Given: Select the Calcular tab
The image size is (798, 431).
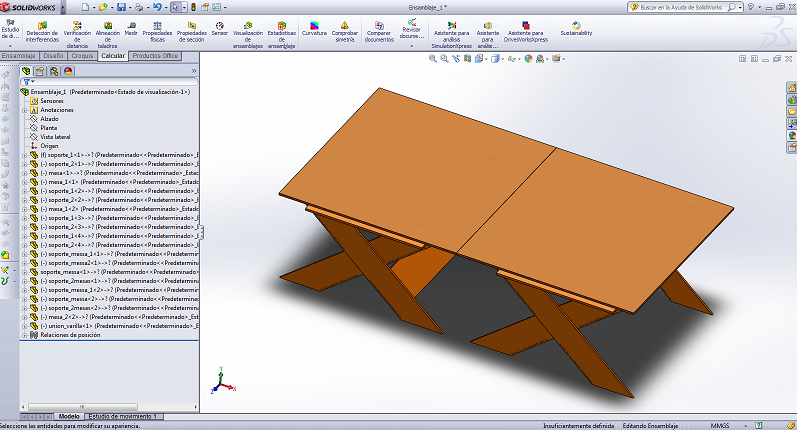Looking at the screenshot, I should 113,56.
